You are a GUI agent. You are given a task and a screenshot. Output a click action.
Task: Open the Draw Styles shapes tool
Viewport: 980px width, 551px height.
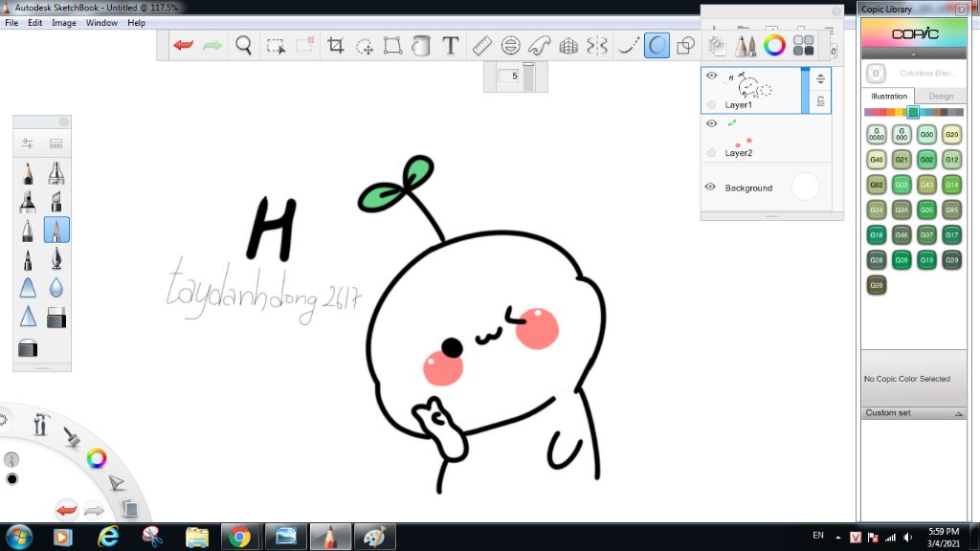pyautogui.click(x=685, y=46)
